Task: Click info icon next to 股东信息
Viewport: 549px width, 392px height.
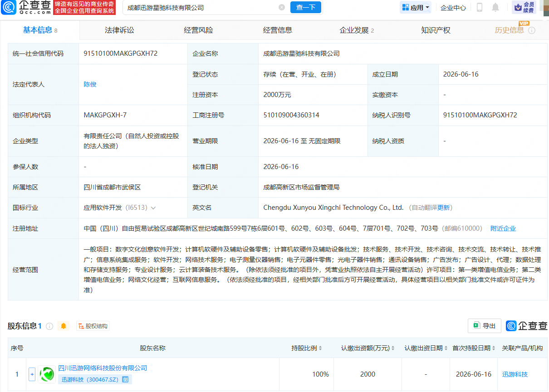Action: pos(49,326)
